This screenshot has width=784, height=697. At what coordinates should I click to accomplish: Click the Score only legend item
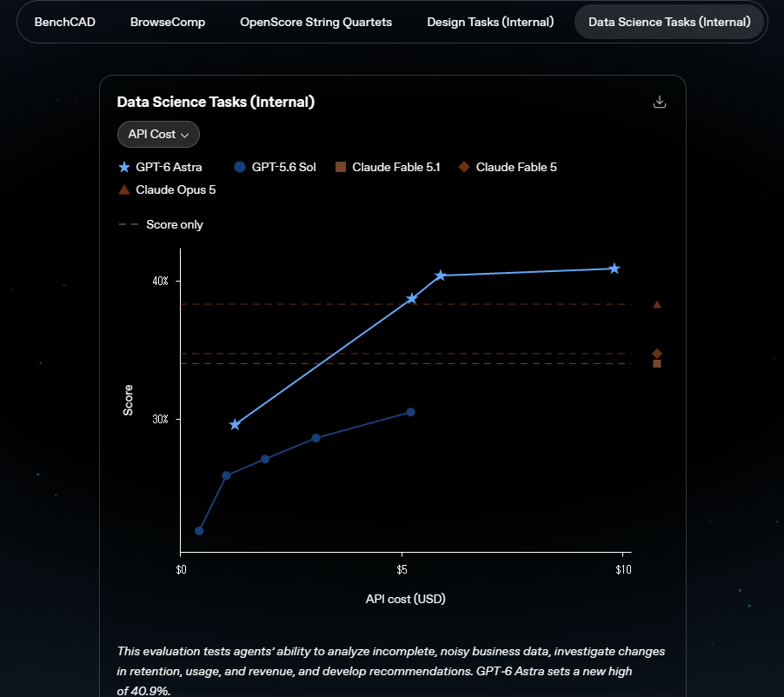pyautogui.click(x=161, y=224)
